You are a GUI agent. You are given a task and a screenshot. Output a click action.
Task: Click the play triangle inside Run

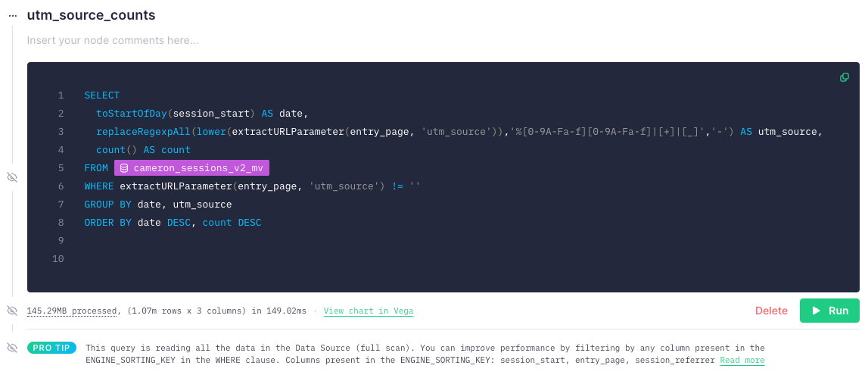tap(817, 311)
